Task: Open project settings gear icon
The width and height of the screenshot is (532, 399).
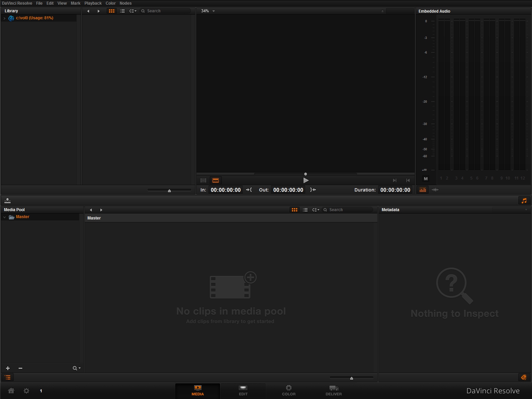Action: [26, 391]
